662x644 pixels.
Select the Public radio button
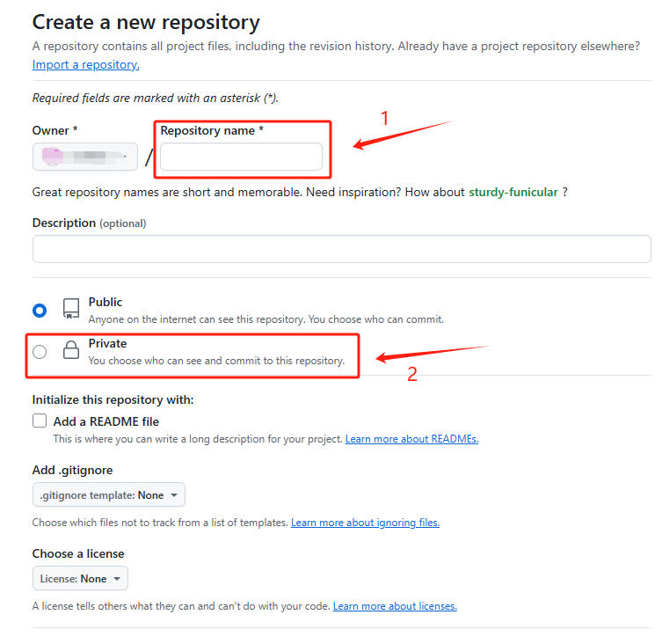pos(40,311)
